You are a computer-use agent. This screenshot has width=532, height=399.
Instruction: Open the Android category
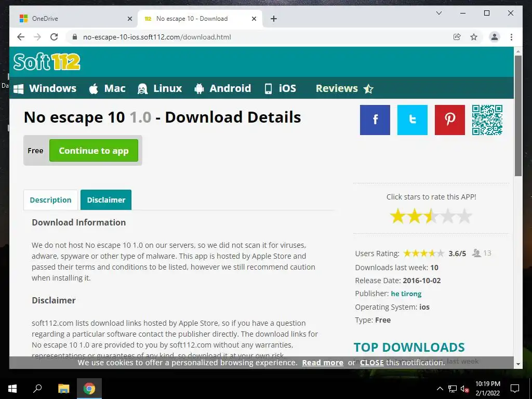point(222,88)
